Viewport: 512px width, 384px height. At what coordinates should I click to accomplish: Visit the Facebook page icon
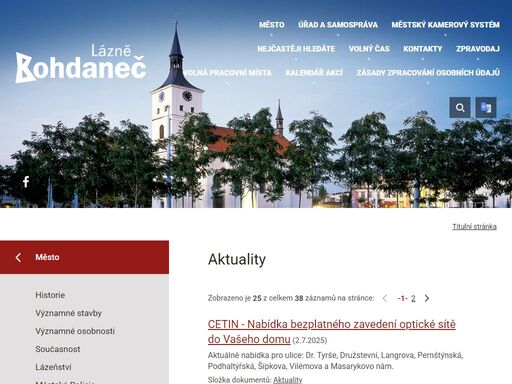[26, 182]
